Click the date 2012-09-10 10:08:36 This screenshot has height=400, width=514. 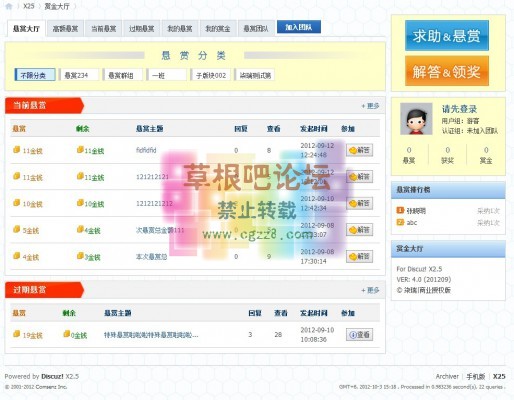pyautogui.click(x=317, y=335)
